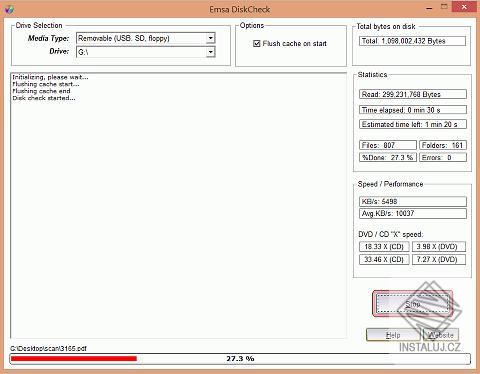This screenshot has height=374, width=480.
Task: Click the 3.98 X (DVD) speed box
Action: point(439,247)
